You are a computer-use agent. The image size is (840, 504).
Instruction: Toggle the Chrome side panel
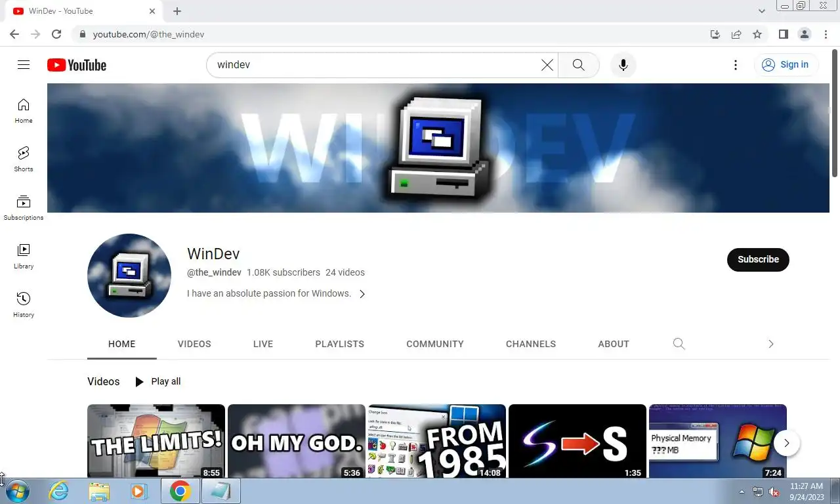[x=783, y=34]
